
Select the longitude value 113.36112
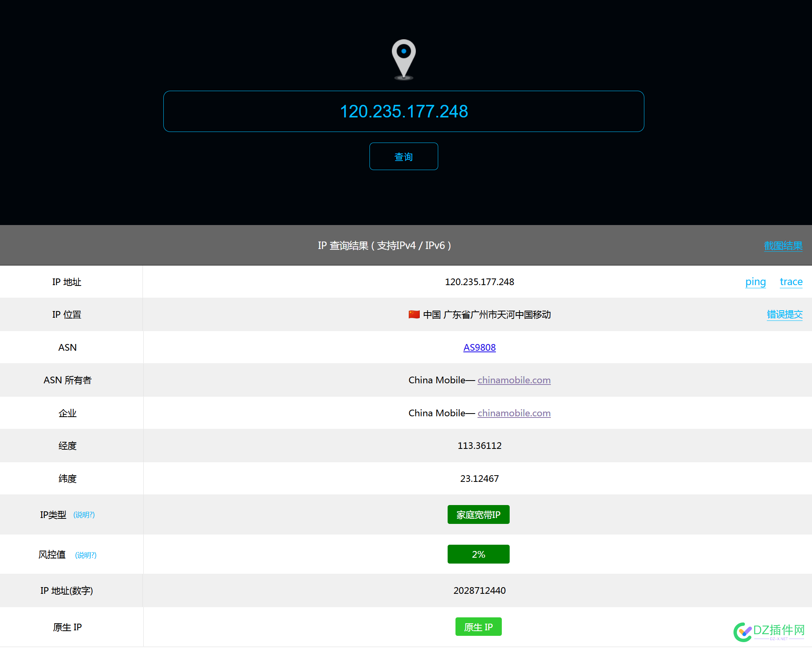coord(479,446)
